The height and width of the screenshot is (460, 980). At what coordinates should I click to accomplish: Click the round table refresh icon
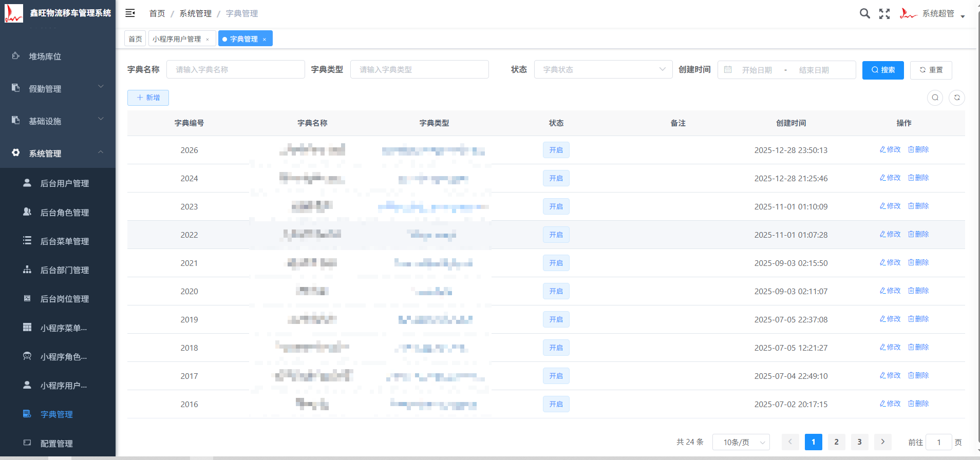957,98
